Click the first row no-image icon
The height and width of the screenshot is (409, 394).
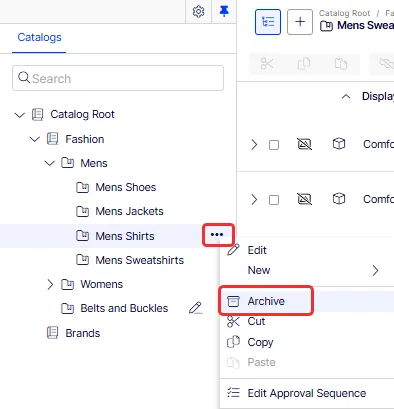click(x=304, y=144)
